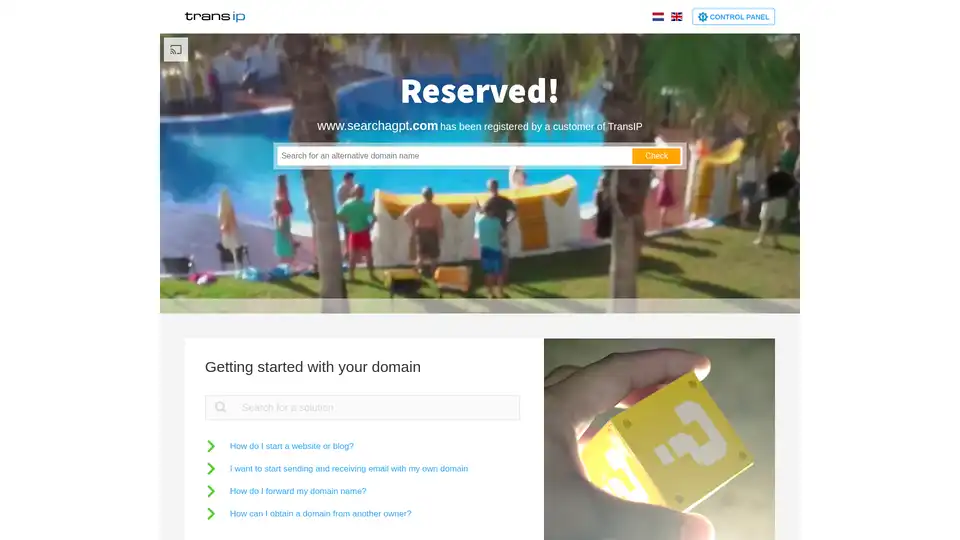
Task: Select the UK flag for English
Action: [x=676, y=17]
